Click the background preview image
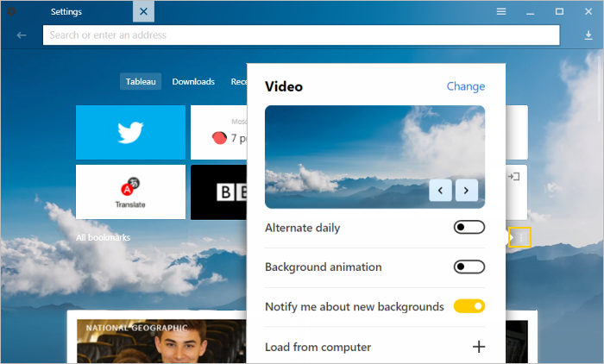Viewport: 604px width, 364px height. pyautogui.click(x=374, y=157)
